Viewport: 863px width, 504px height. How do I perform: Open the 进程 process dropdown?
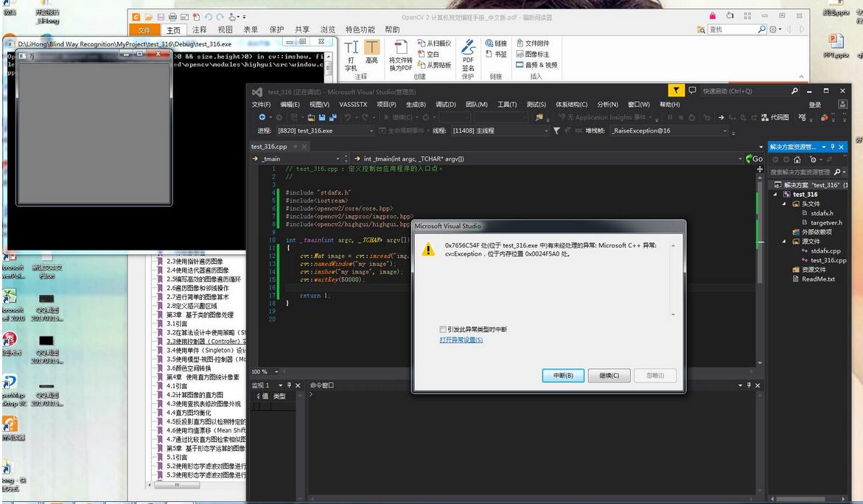click(325, 130)
